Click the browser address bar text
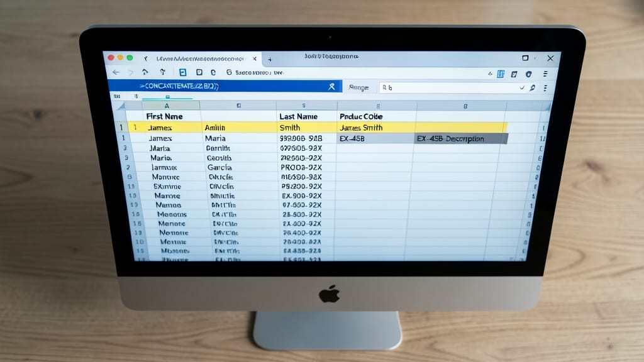 point(259,72)
